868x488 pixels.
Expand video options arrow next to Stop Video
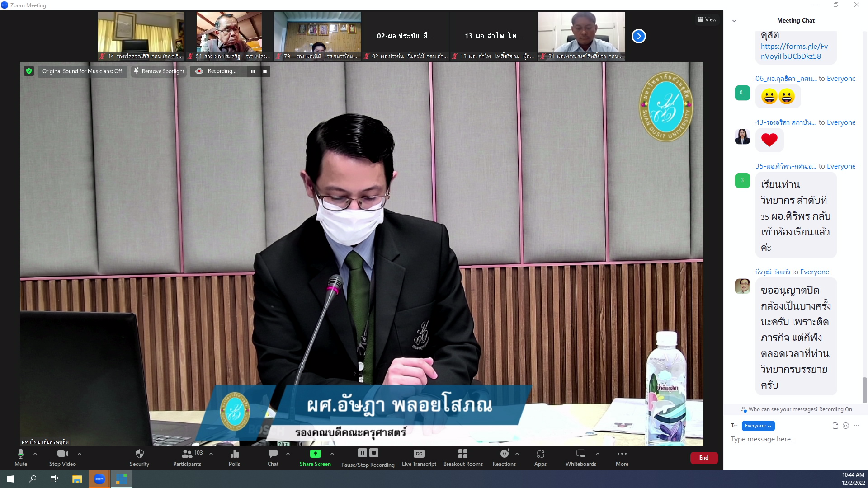80,454
